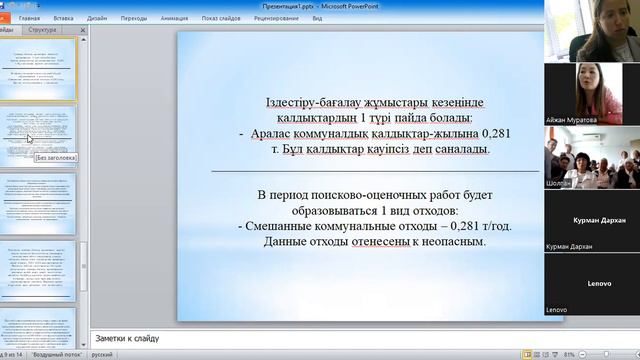Switch to Slide Sorter view icon
This screenshot has height=360, width=640.
pyautogui.click(x=537, y=355)
